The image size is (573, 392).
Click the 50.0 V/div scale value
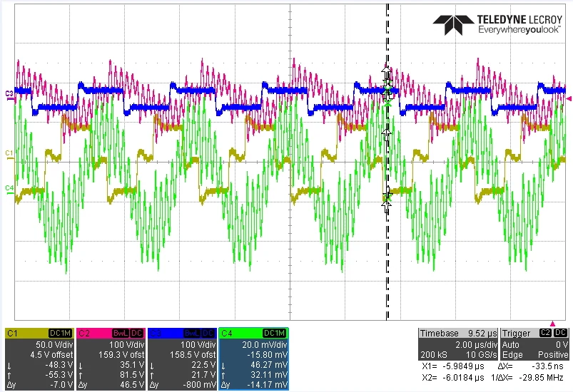54,344
